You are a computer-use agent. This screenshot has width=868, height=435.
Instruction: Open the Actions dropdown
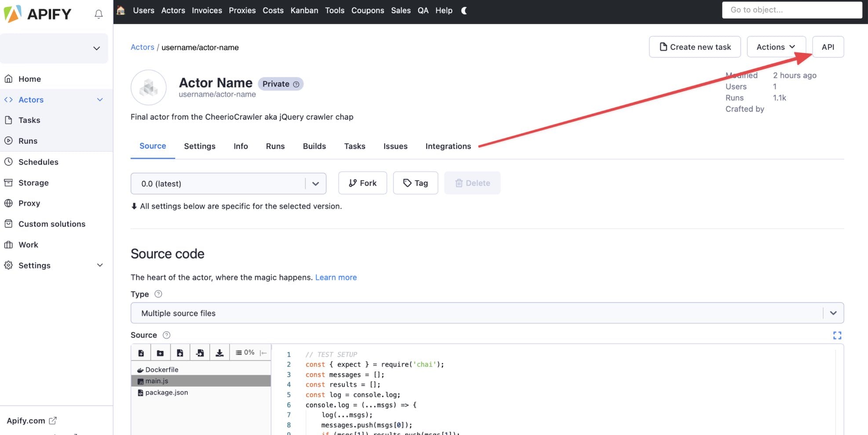point(776,47)
